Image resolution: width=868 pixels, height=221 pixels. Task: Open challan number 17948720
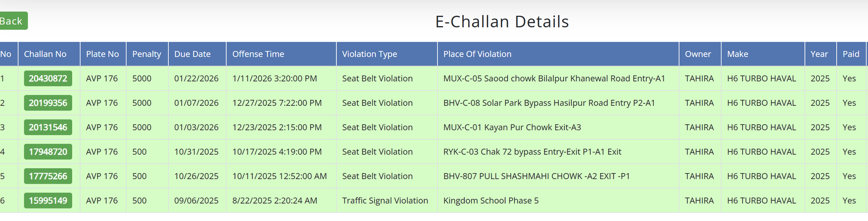(48, 151)
